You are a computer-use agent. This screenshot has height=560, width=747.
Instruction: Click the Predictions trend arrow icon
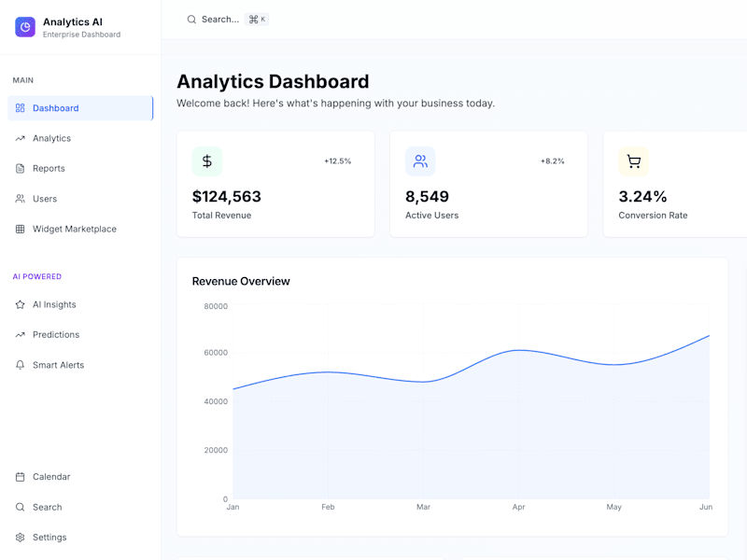pos(20,335)
